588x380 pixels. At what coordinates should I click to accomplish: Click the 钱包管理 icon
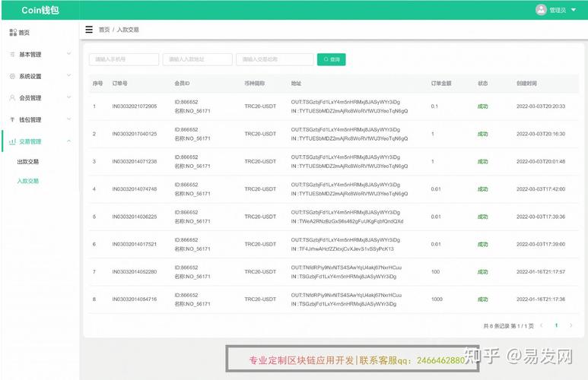pyautogui.click(x=12, y=119)
